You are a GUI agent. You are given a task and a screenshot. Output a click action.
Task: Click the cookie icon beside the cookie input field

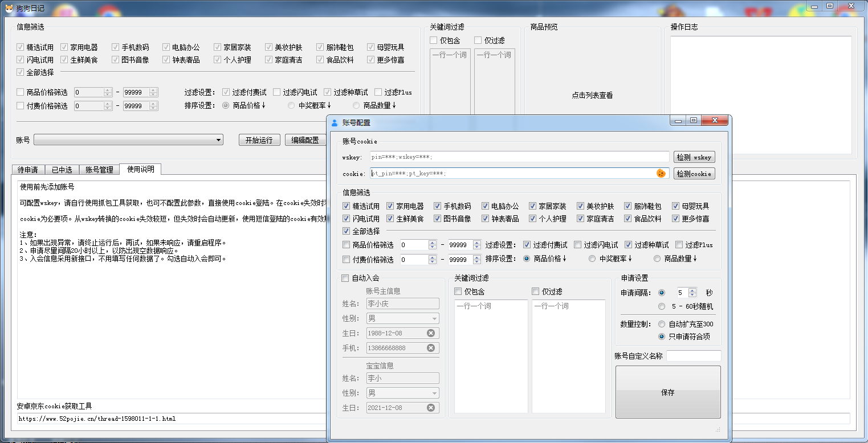click(x=661, y=173)
